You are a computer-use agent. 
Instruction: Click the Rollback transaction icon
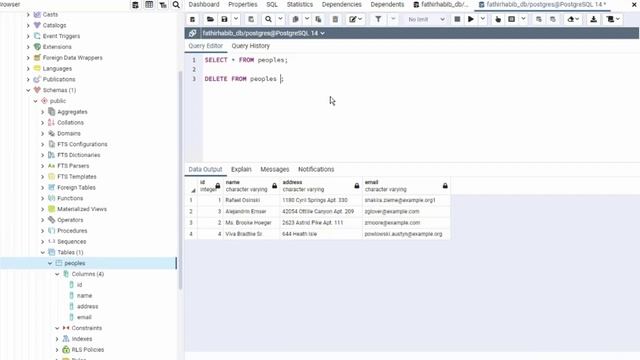click(x=553, y=19)
